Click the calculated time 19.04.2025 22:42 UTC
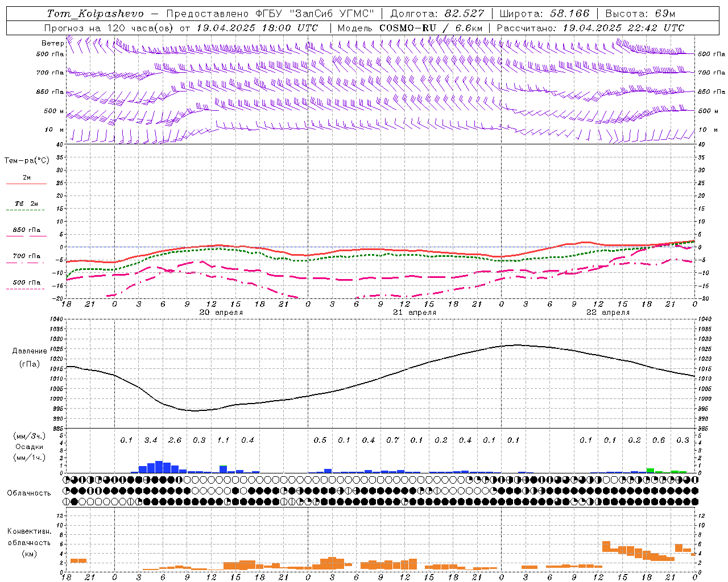 click(x=623, y=28)
